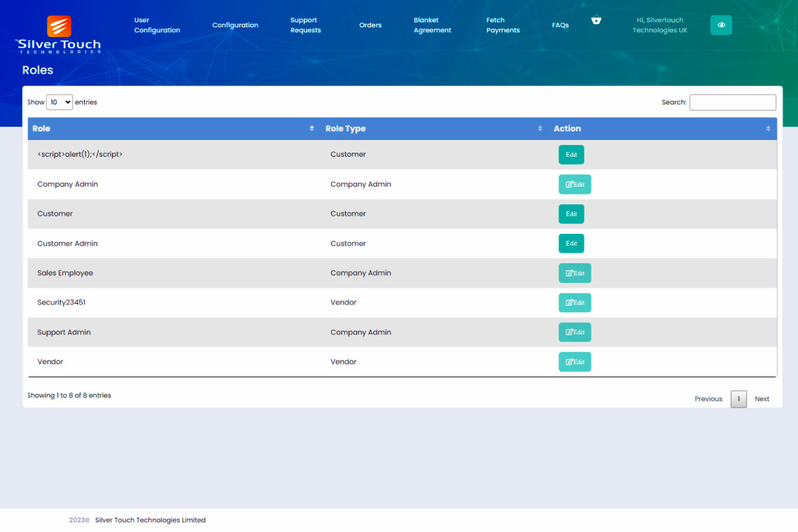Open the Hi, Silvertouch Technologies UK account menu
This screenshot has height=532, width=798.
(x=659, y=25)
